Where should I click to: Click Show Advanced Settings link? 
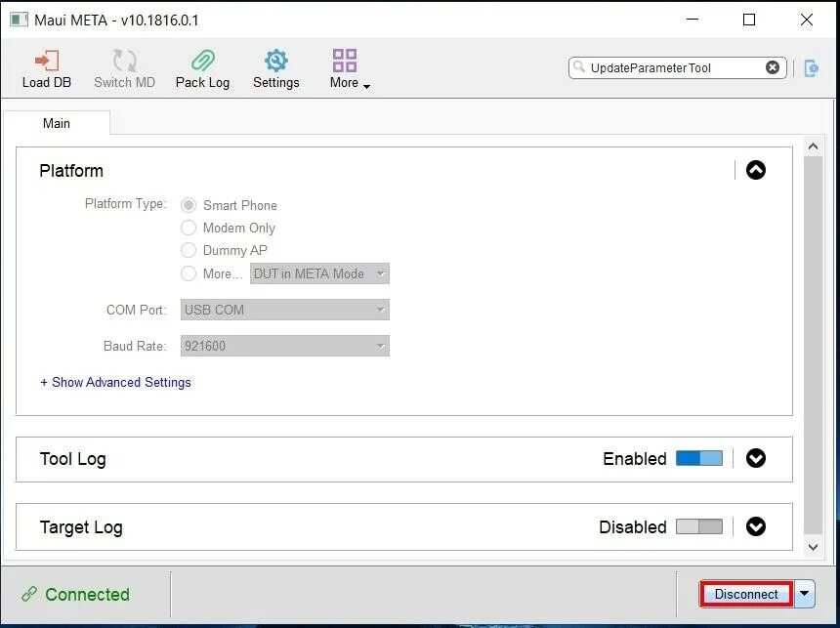click(115, 382)
